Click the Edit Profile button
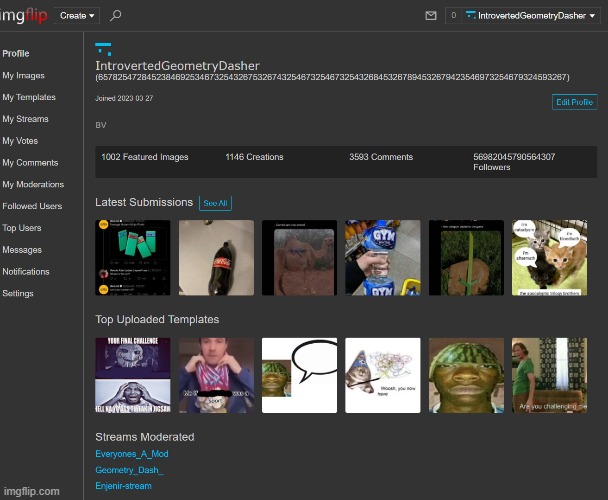This screenshot has width=608, height=500. (x=574, y=102)
